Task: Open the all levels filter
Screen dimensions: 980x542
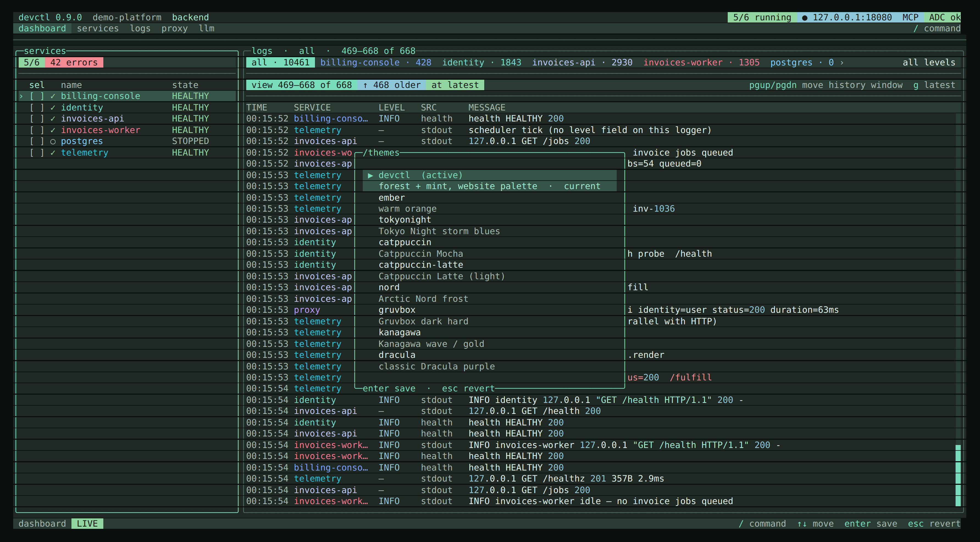Action: point(929,62)
